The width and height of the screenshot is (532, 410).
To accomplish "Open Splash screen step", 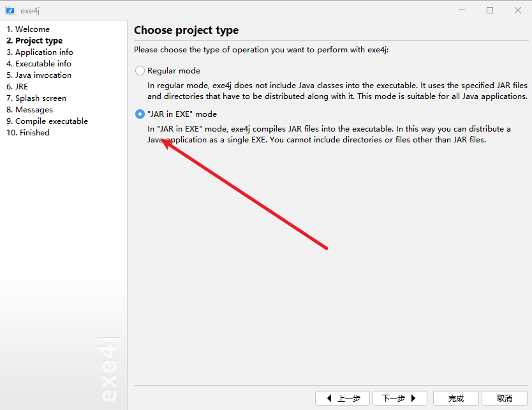I will coord(36,98).
